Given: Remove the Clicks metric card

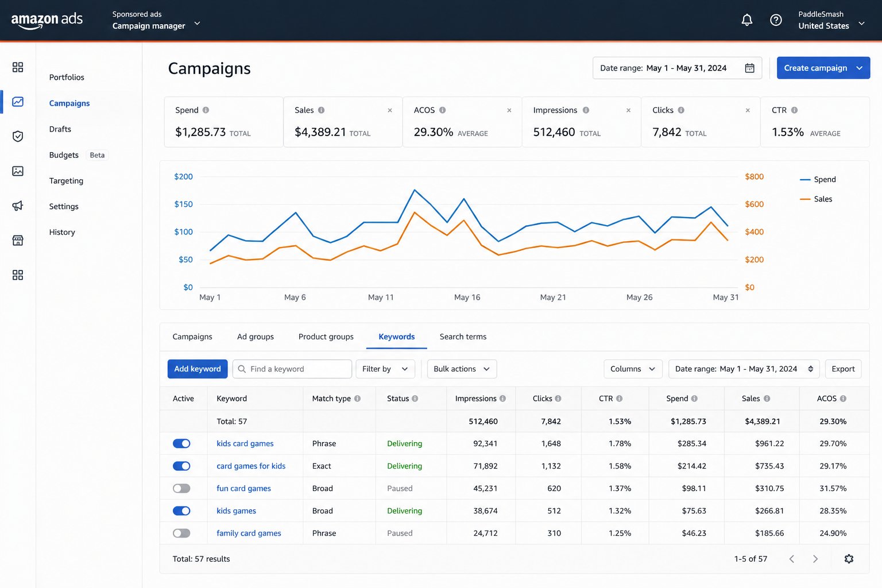Looking at the screenshot, I should [748, 110].
